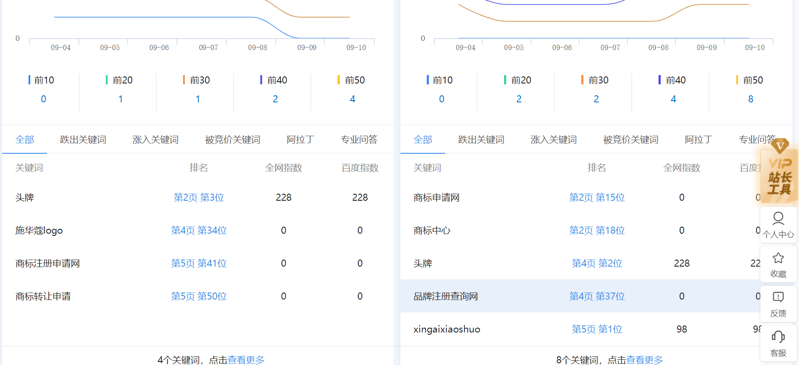Click right panel 前50 count 8
This screenshot has height=365, width=799.
[x=751, y=99]
